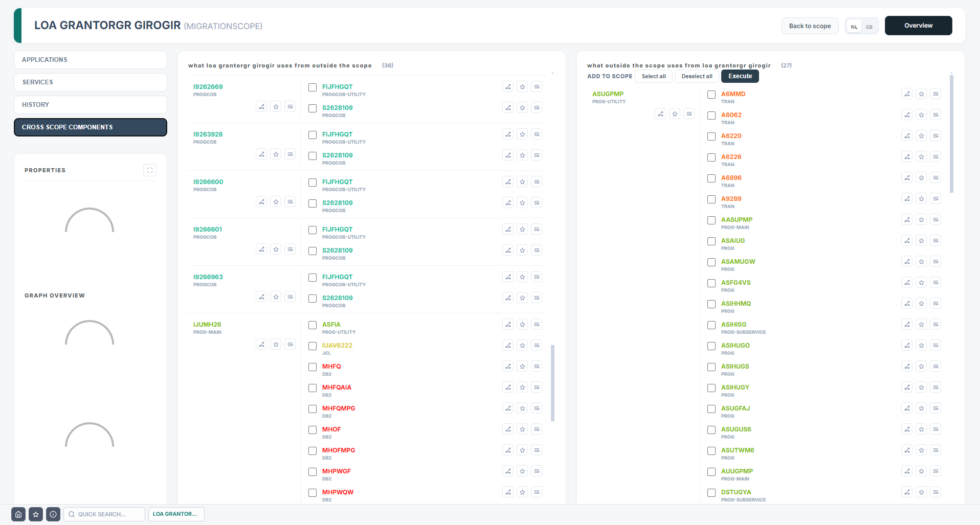This screenshot has height=525, width=980.
Task: Tick the ASAMUGW checkbox
Action: [x=711, y=262]
